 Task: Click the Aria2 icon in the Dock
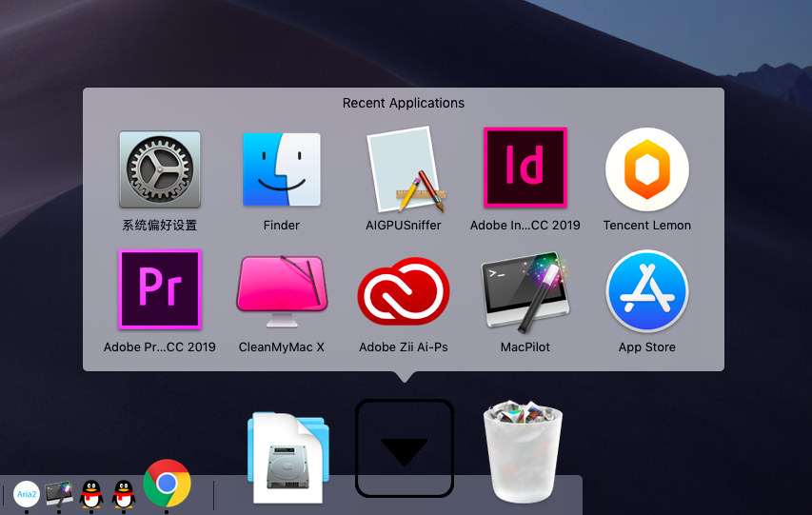pos(27,494)
